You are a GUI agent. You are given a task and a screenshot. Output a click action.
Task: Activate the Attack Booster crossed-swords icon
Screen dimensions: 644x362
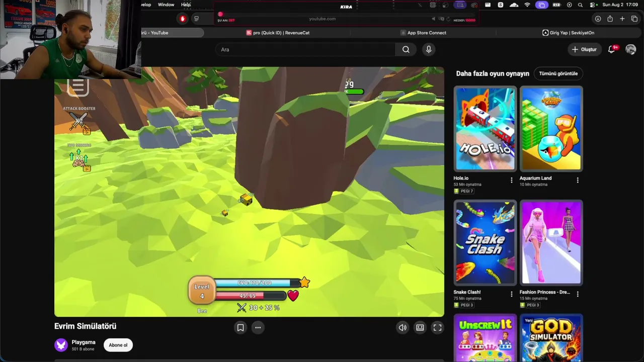pyautogui.click(x=78, y=122)
